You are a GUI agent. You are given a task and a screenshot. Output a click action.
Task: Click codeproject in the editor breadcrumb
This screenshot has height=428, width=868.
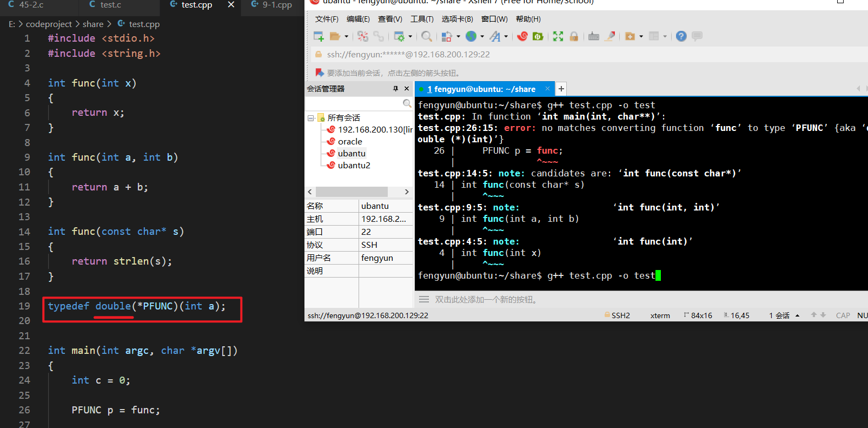coord(49,24)
